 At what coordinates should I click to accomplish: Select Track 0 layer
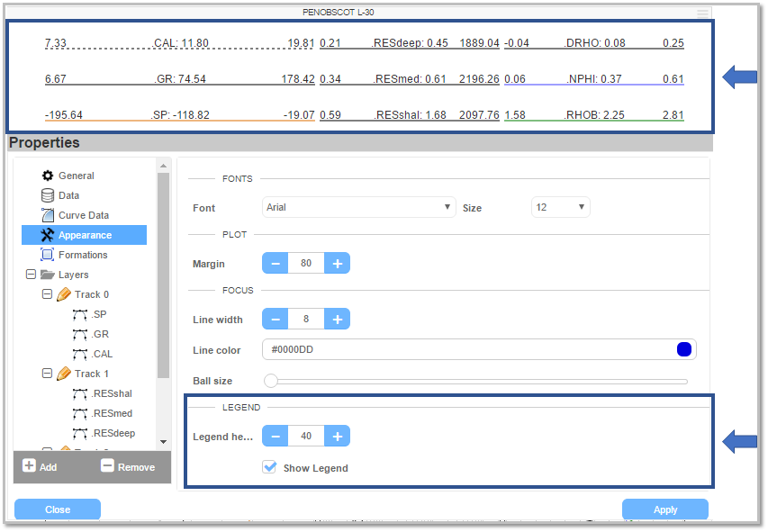(x=92, y=294)
